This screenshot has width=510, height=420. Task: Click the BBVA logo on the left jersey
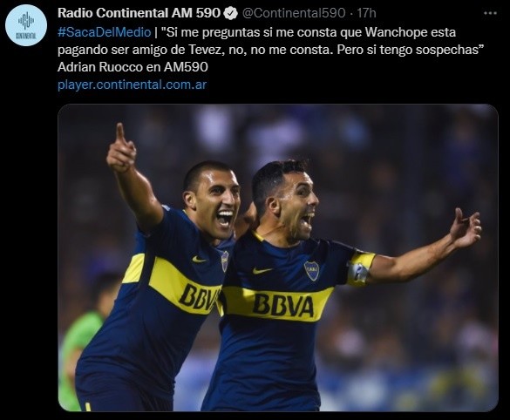(199, 297)
